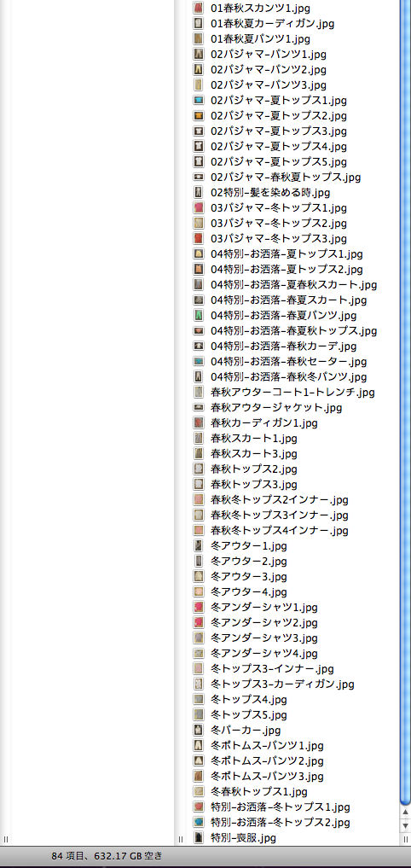
Task: Select file name 特別-お洒落-冬トップス1.jpg
Action: tap(281, 807)
